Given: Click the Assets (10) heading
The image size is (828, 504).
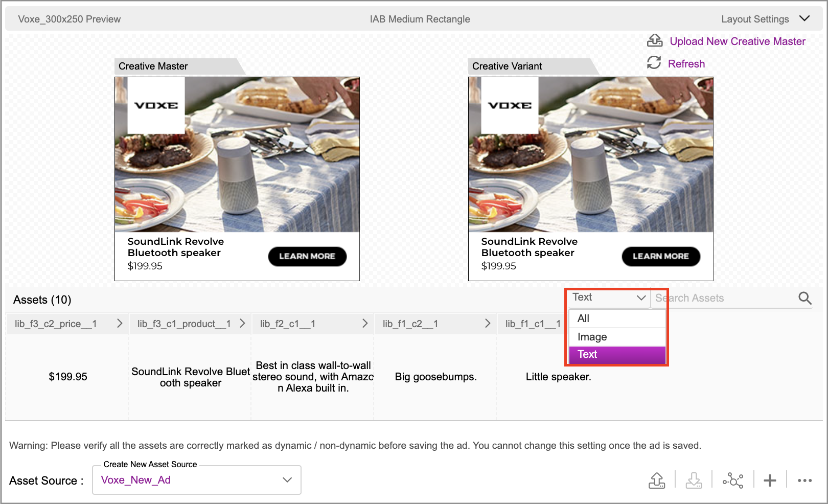Looking at the screenshot, I should [x=42, y=300].
